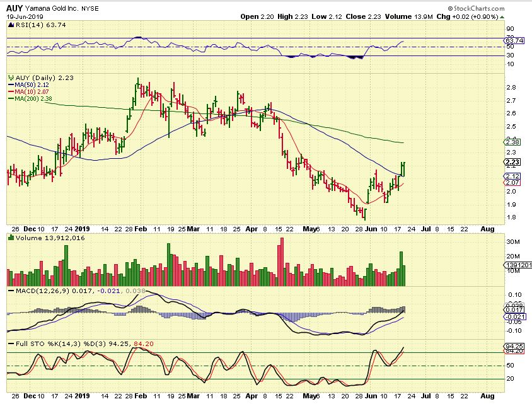Click the Low 2.12 value in header
The height and width of the screenshot is (404, 532).
[x=327, y=16]
